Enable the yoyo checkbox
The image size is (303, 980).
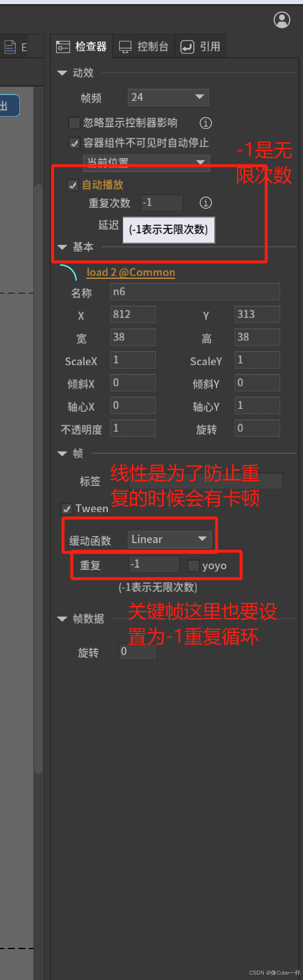click(x=193, y=565)
